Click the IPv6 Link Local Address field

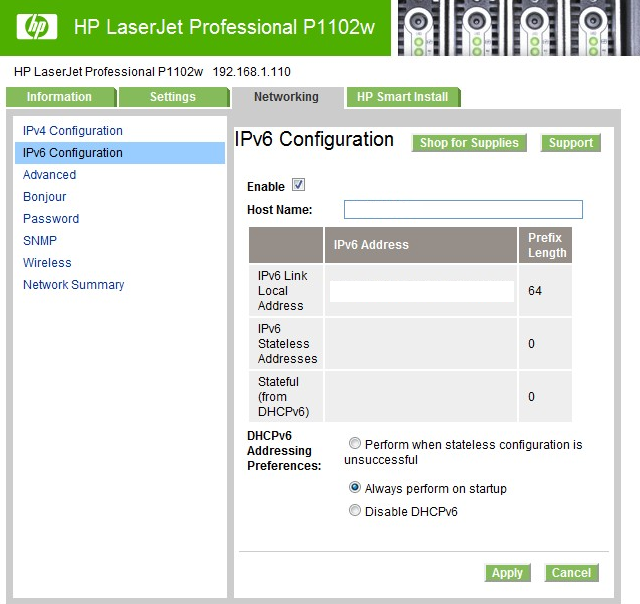pyautogui.click(x=422, y=291)
